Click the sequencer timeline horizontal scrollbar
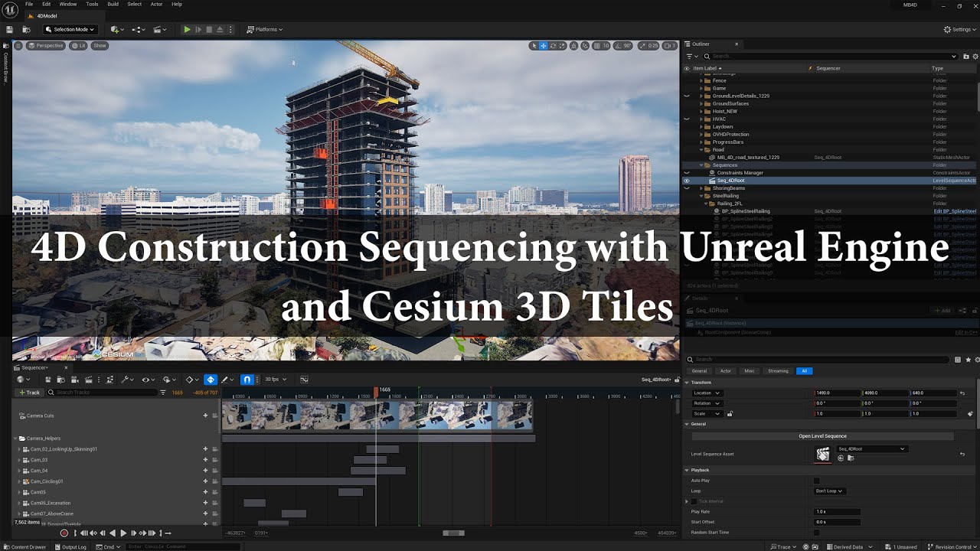 453,533
